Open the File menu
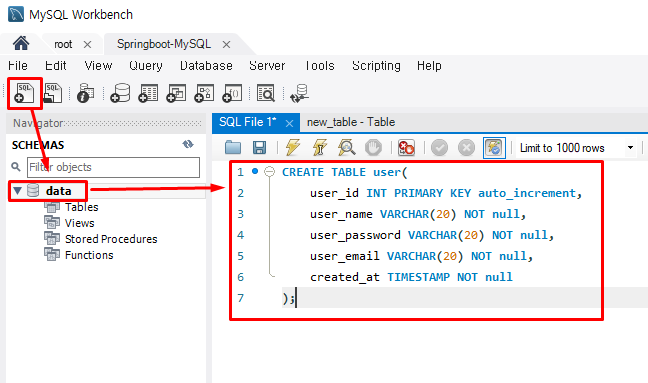The height and width of the screenshot is (383, 648). tap(18, 66)
